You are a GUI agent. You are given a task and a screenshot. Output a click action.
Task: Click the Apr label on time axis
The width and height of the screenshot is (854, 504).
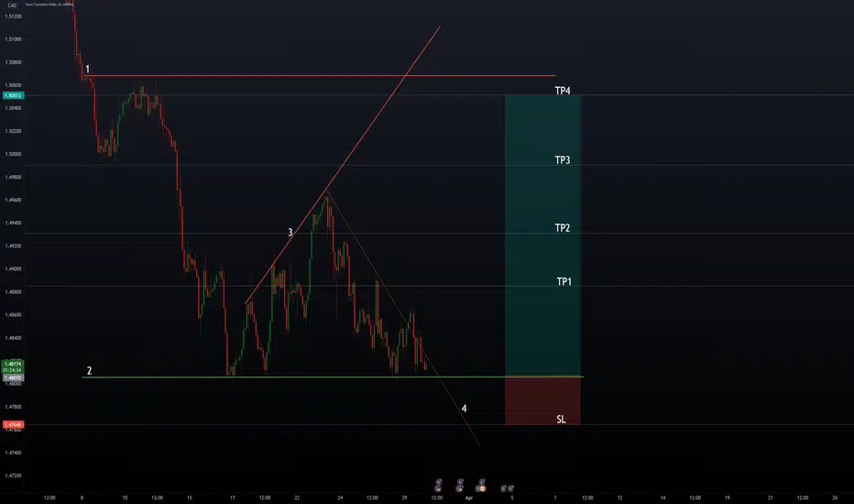pyautogui.click(x=469, y=498)
